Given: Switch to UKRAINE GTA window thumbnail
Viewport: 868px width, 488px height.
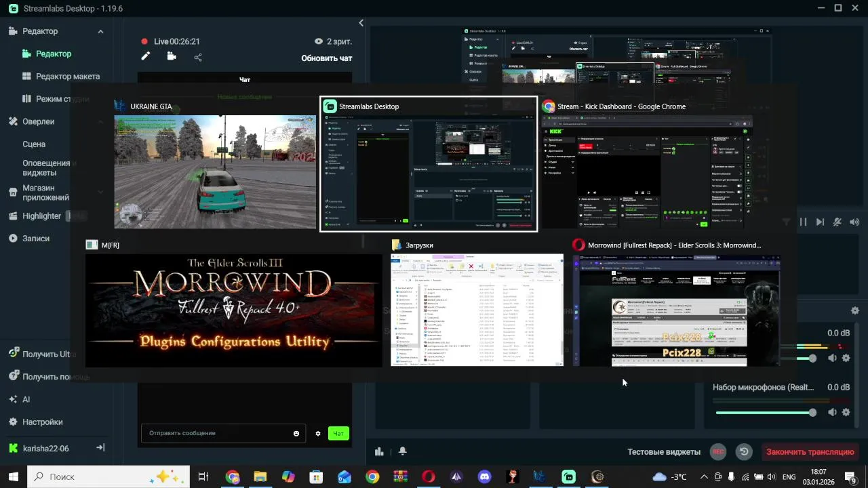Looking at the screenshot, I should tap(215, 171).
